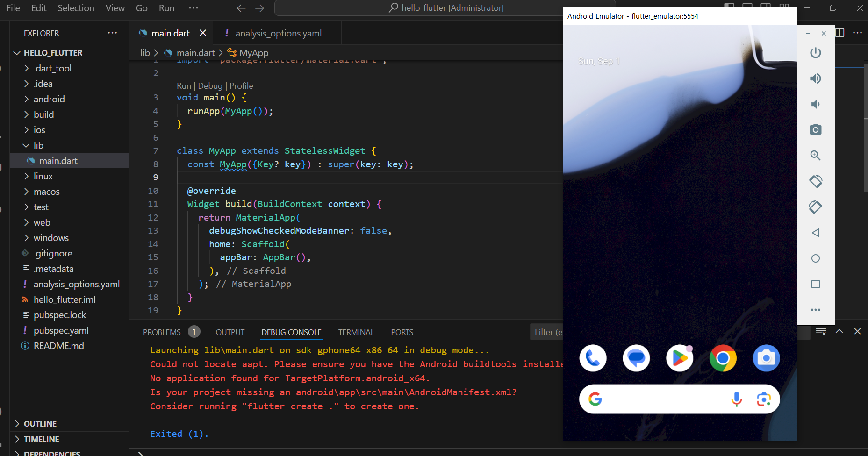The height and width of the screenshot is (456, 868).
Task: Switch to the OUTPUT panel tab
Action: pos(230,332)
